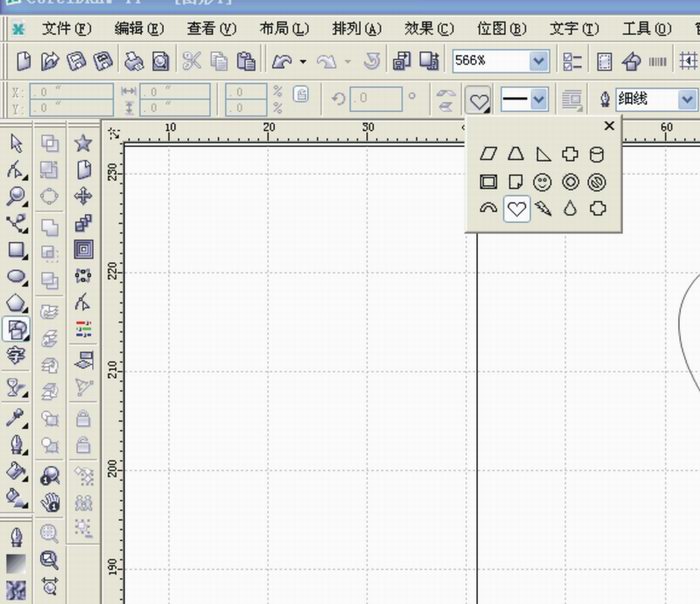Click the Open file icon
The height and width of the screenshot is (604, 700).
50,61
